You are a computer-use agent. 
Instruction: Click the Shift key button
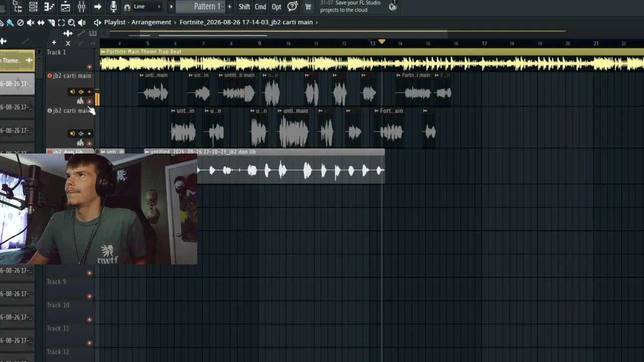coord(244,7)
